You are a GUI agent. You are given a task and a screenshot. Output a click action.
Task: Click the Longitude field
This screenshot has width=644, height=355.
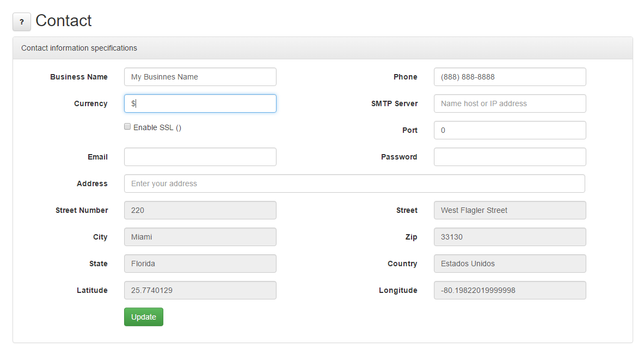pos(510,291)
